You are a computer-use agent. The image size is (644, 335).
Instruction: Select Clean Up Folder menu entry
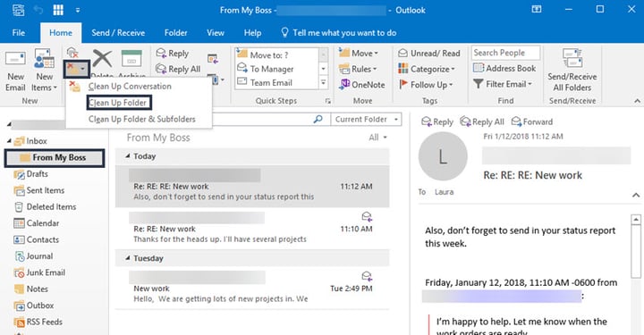119,103
